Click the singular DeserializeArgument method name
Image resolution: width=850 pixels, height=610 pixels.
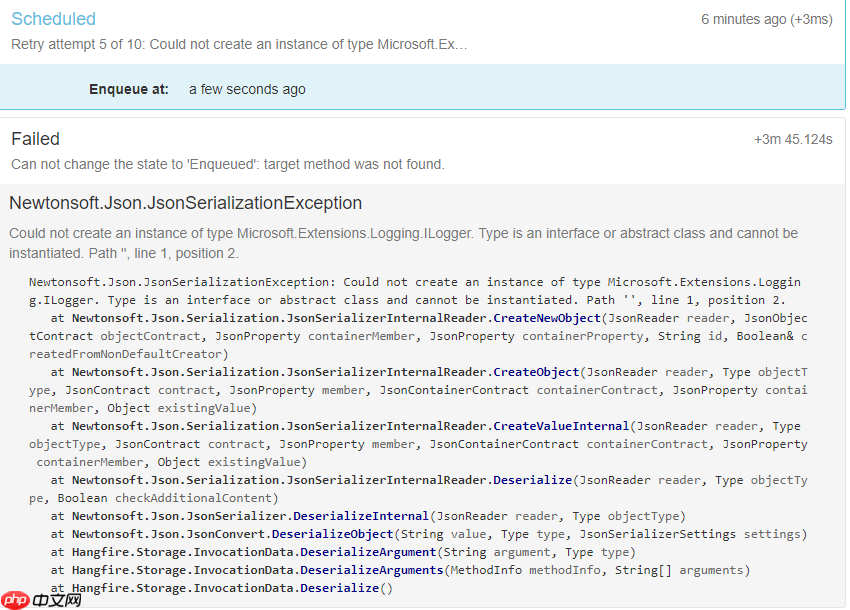[368, 552]
